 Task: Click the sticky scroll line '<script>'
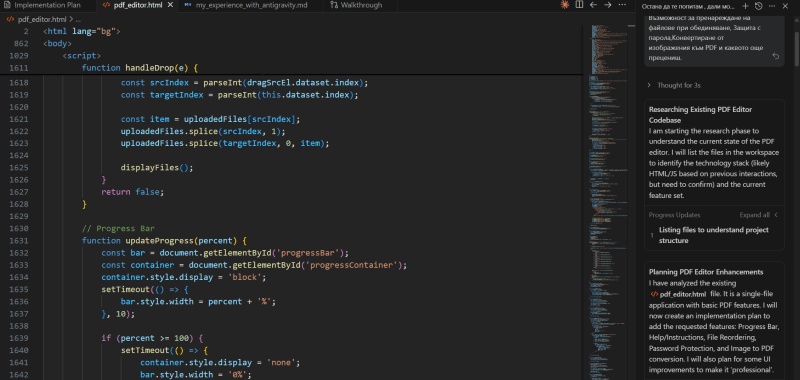click(82, 56)
